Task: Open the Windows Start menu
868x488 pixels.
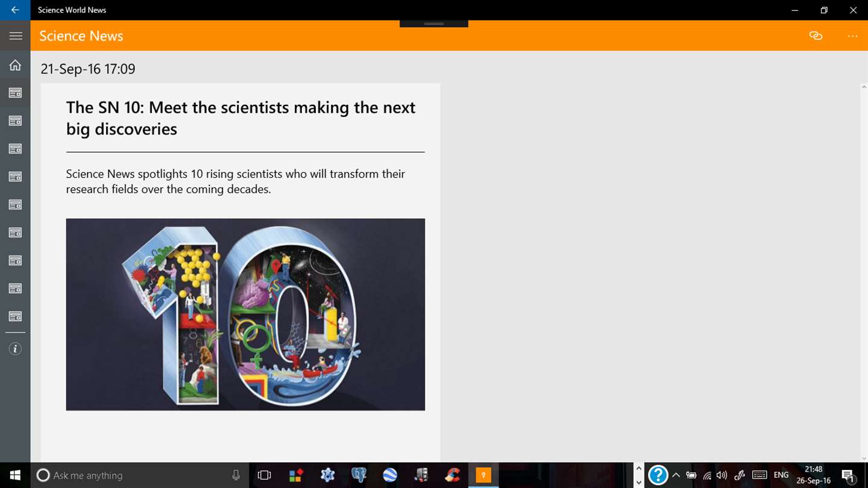Action: point(15,475)
